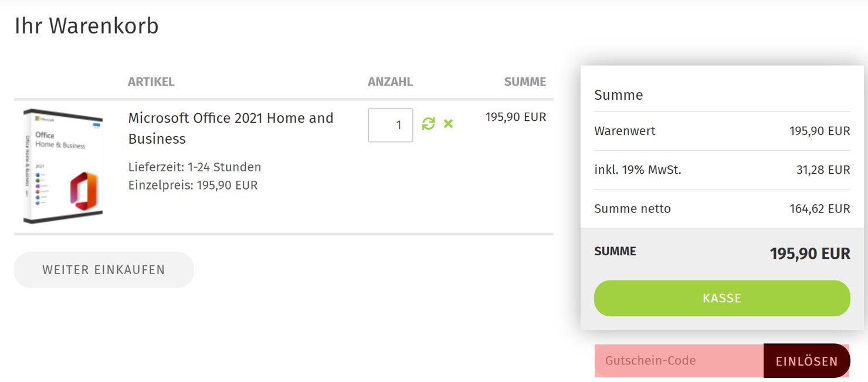Remove the item with the green X icon
This screenshot has width=868, height=382.
448,124
